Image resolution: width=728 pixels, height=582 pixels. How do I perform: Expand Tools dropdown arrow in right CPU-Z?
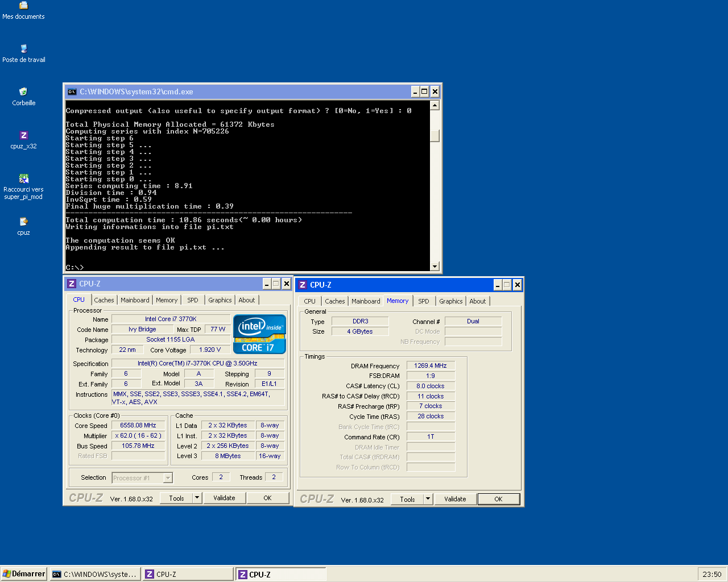(x=428, y=499)
